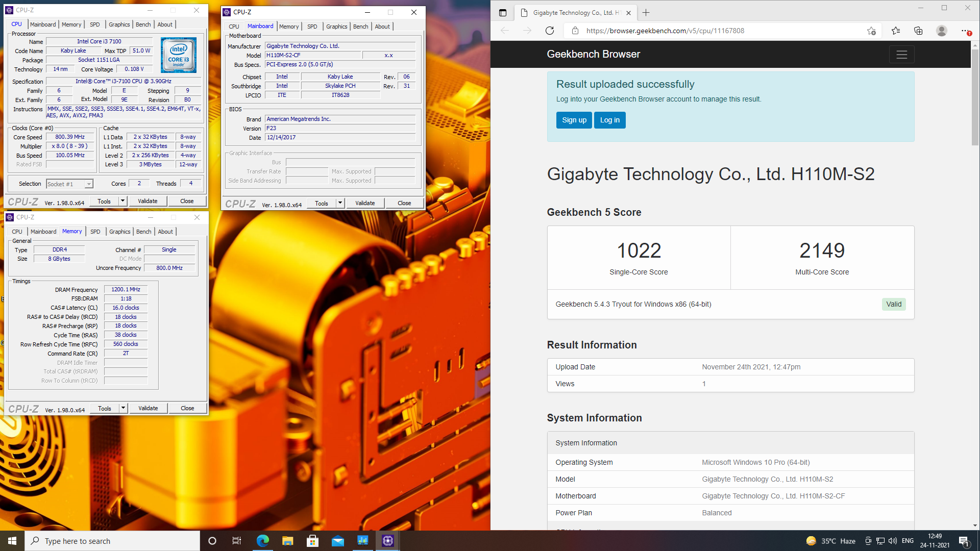This screenshot has height=551, width=980.
Task: Click the Sign up button
Action: click(x=574, y=120)
